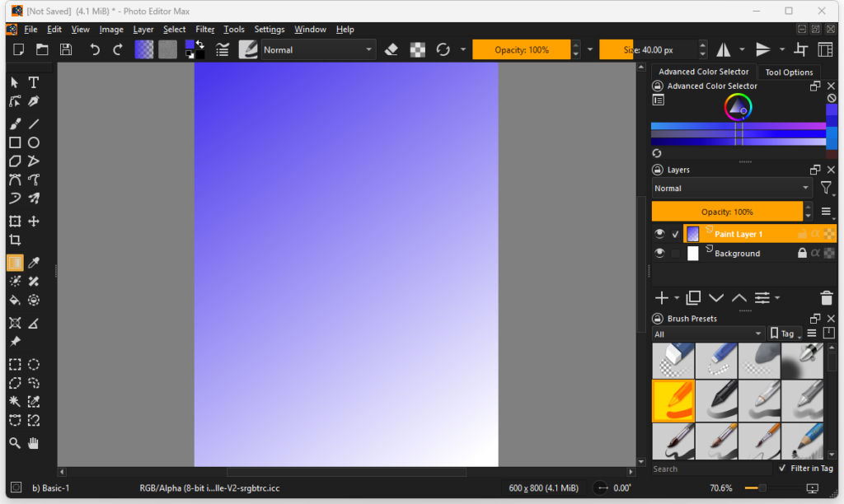The height and width of the screenshot is (504, 844).
Task: Open the Filter menu
Action: (x=204, y=30)
